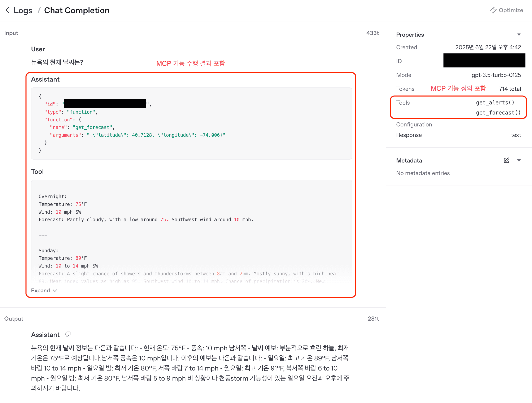Click the Input section header
Screen dimensions: 532x403
pyautogui.click(x=11, y=33)
